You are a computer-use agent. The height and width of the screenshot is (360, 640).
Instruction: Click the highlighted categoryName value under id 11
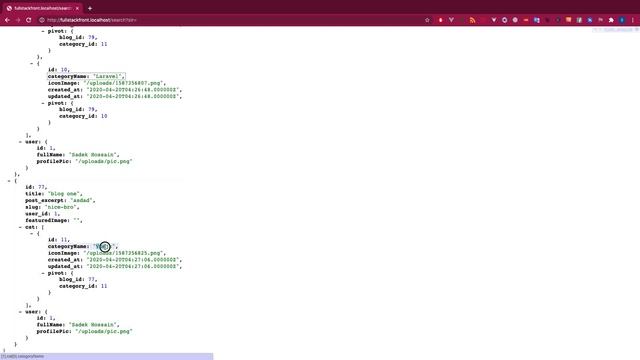pos(104,247)
